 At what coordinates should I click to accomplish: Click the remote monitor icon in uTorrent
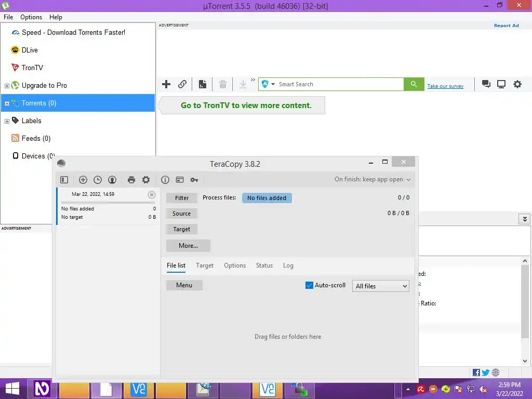(x=501, y=84)
